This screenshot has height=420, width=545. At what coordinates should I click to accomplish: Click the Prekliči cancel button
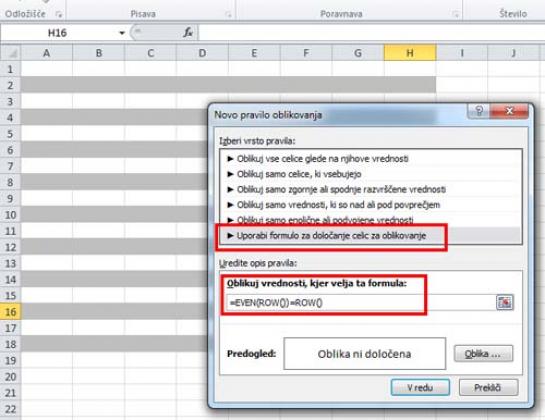pyautogui.click(x=488, y=387)
